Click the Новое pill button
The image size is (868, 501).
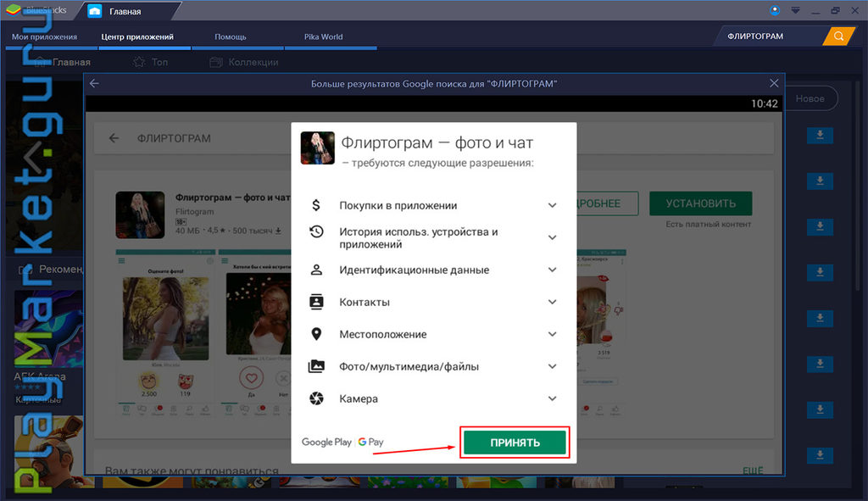[x=810, y=98]
